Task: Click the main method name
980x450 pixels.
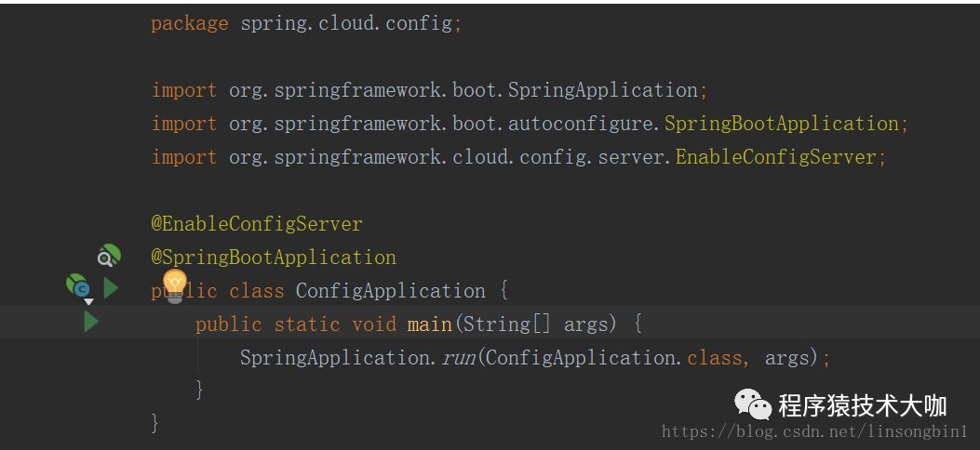Action: tap(429, 324)
